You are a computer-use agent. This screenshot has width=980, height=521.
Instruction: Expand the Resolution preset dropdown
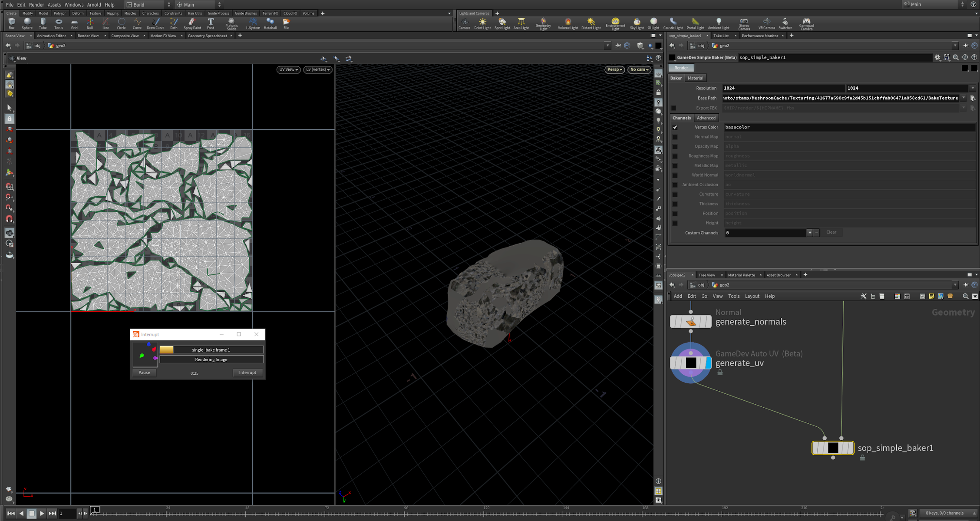pos(973,88)
